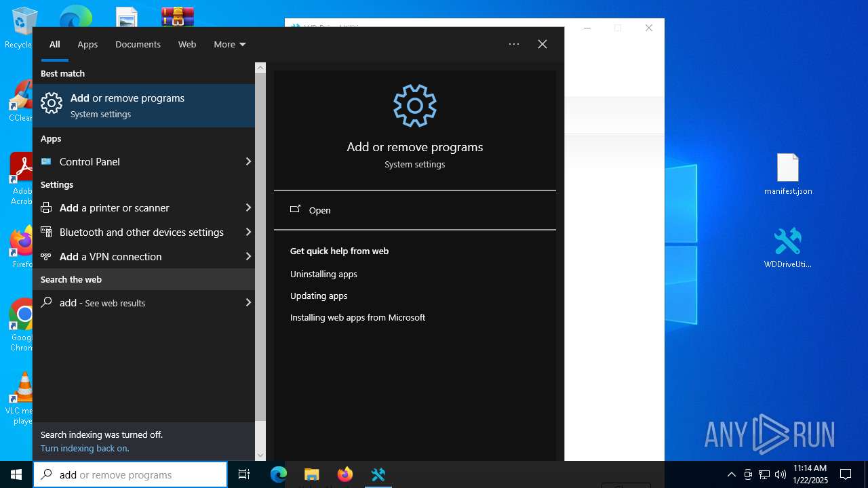Open the notification center icon
Screen dimensions: 868x488
(x=846, y=474)
